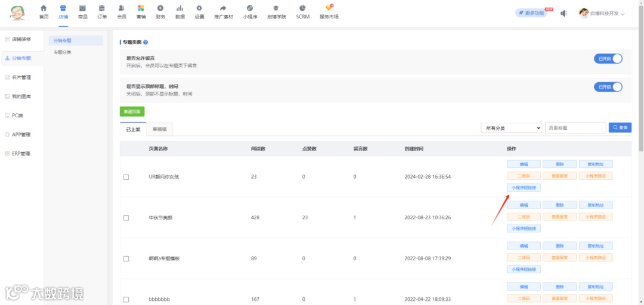The image size is (644, 305).
Task: Select 分销专题 in the left sidebar
Action: click(23, 58)
